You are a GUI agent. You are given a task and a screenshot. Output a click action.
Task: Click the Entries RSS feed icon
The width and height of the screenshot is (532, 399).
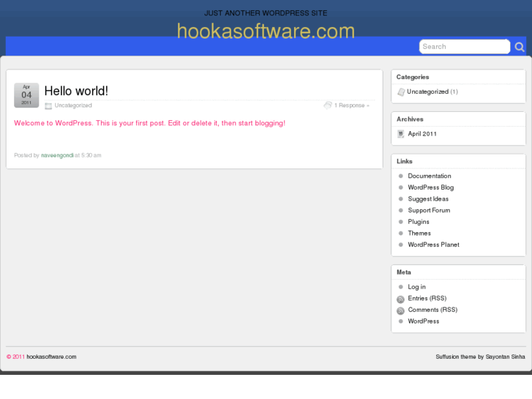coord(400,299)
